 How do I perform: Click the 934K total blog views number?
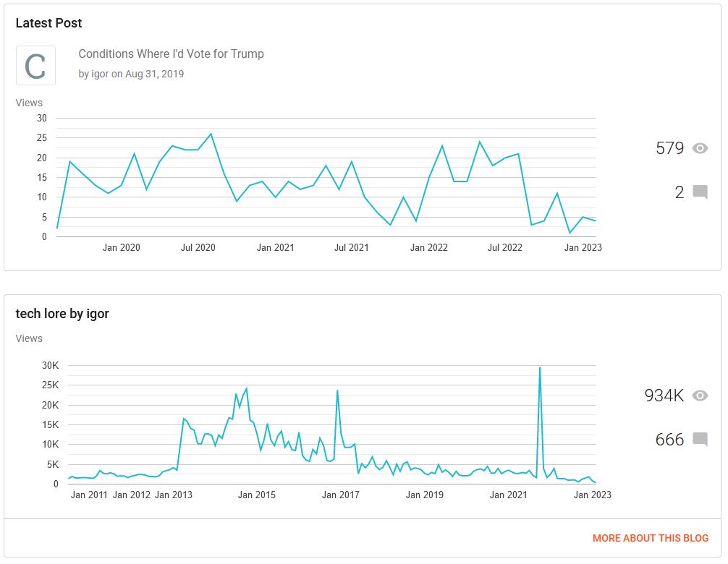coord(664,396)
